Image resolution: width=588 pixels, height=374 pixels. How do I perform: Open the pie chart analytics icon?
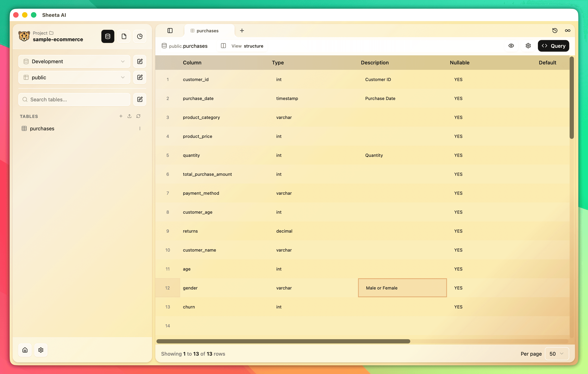[140, 36]
